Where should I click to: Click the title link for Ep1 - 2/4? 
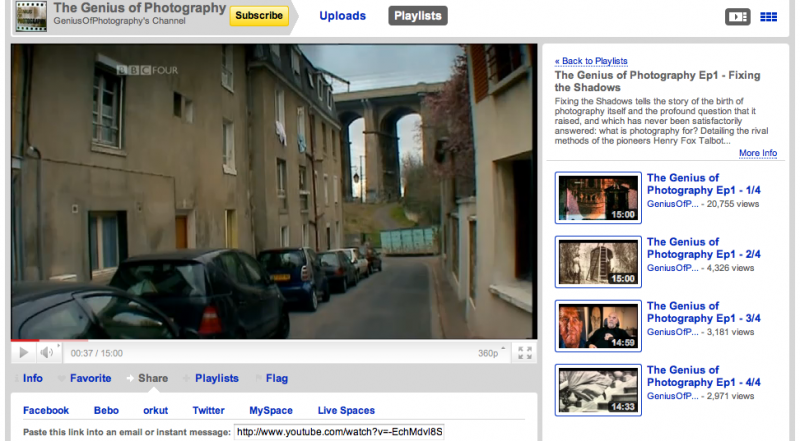pyautogui.click(x=704, y=248)
